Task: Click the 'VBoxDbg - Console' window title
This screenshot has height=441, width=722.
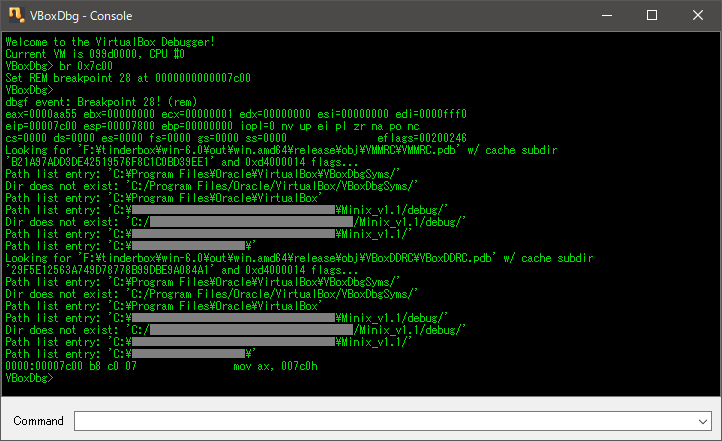Action: click(x=81, y=16)
